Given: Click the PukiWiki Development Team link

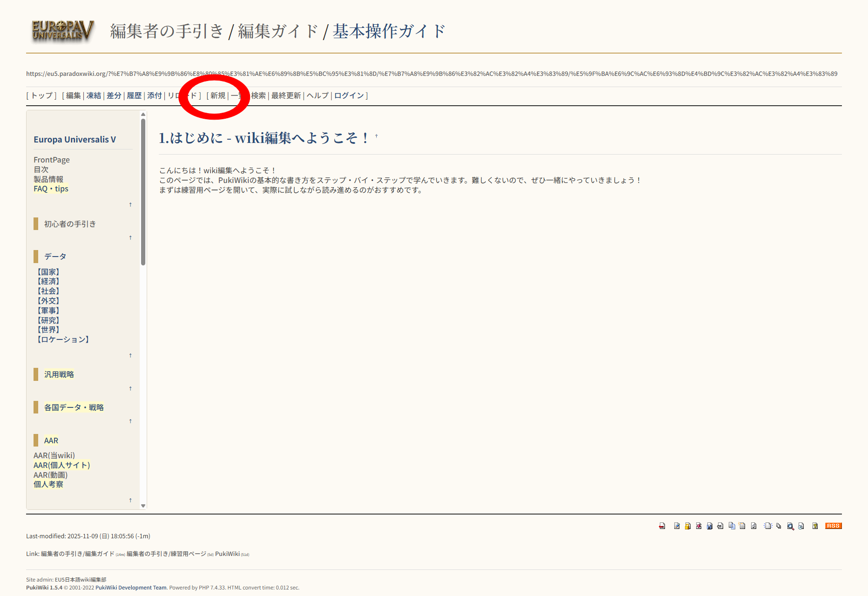Looking at the screenshot, I should pos(131,588).
